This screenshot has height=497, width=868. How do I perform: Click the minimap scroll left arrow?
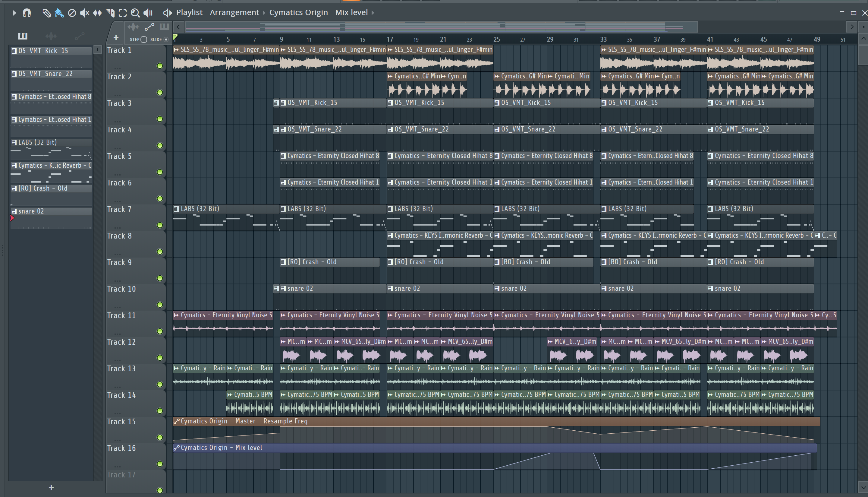coord(178,27)
